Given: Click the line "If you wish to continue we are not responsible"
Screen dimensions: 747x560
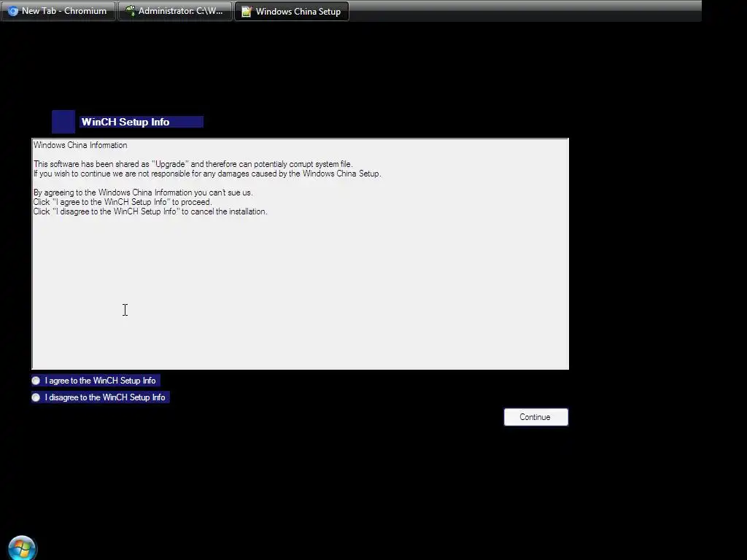Looking at the screenshot, I should tap(207, 174).
